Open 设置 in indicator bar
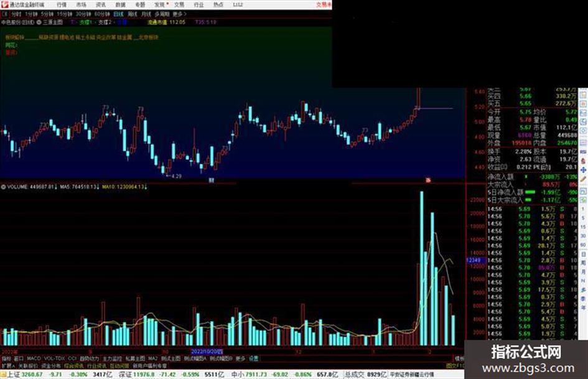588x379 pixels. click(x=254, y=358)
